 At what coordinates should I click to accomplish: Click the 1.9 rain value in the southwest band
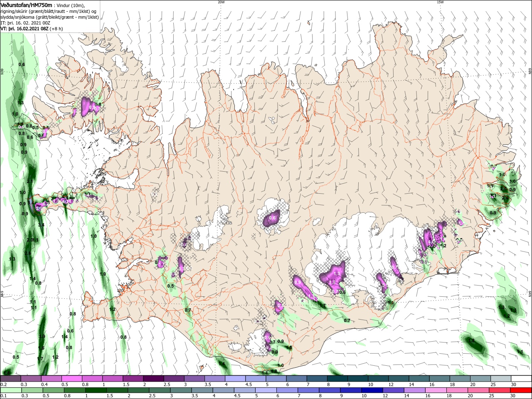click(x=42, y=336)
